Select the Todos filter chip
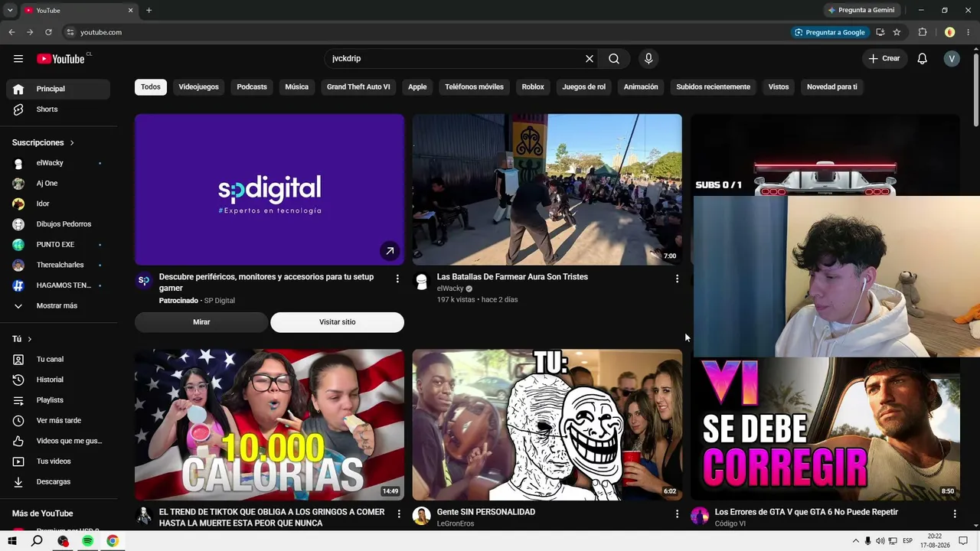This screenshot has height=551, width=980. click(151, 87)
